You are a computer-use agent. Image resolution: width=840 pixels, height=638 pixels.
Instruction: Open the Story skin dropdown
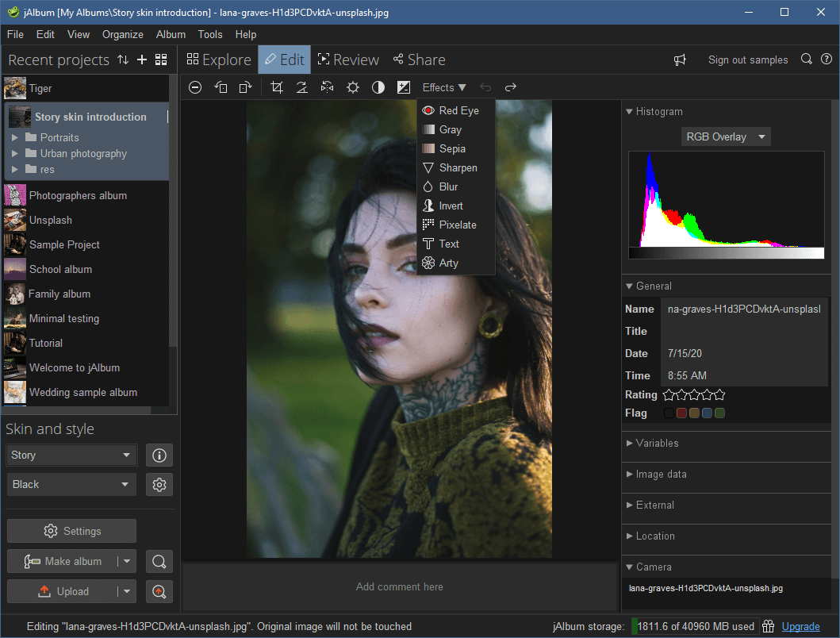coord(71,455)
